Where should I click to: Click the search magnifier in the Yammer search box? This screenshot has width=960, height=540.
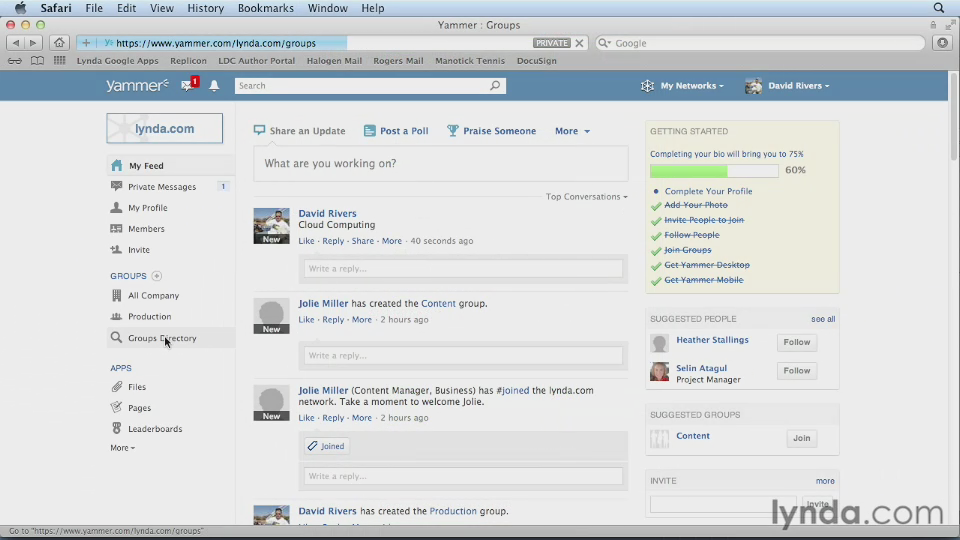pyautogui.click(x=495, y=86)
